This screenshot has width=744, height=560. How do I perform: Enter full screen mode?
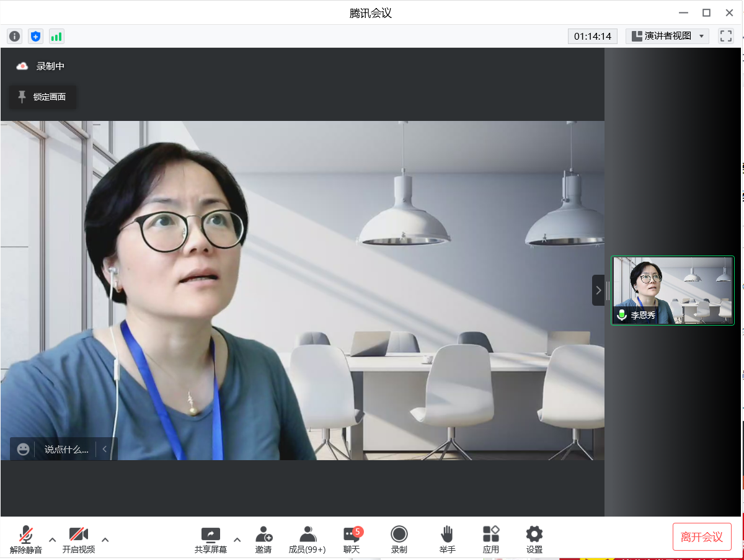point(725,36)
